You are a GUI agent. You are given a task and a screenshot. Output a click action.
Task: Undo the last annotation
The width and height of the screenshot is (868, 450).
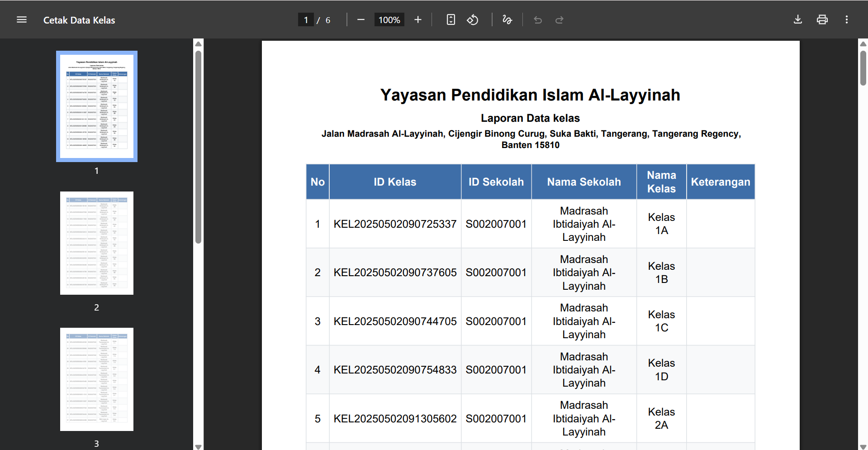click(x=538, y=20)
